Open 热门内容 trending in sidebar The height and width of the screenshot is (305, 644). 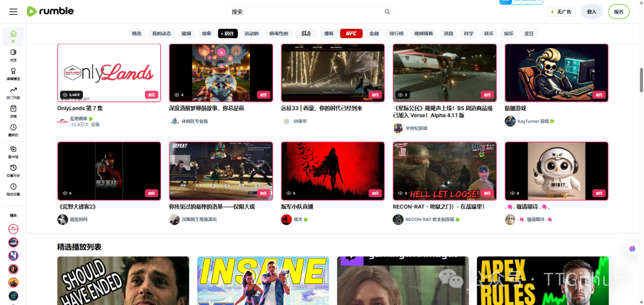(x=13, y=93)
